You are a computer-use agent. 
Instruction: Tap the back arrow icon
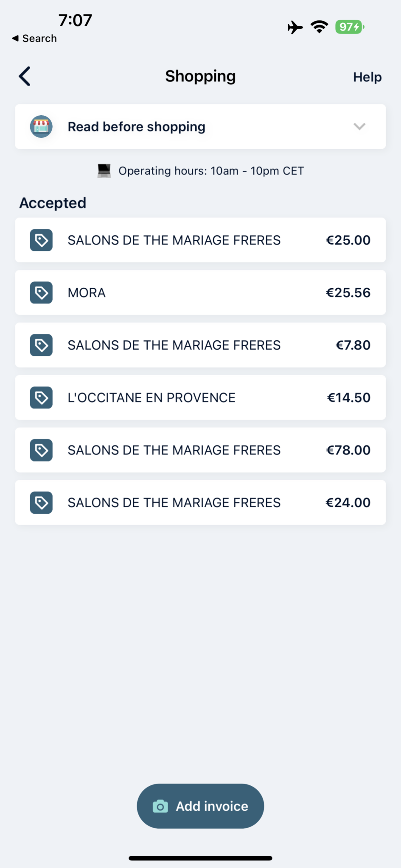pos(25,76)
